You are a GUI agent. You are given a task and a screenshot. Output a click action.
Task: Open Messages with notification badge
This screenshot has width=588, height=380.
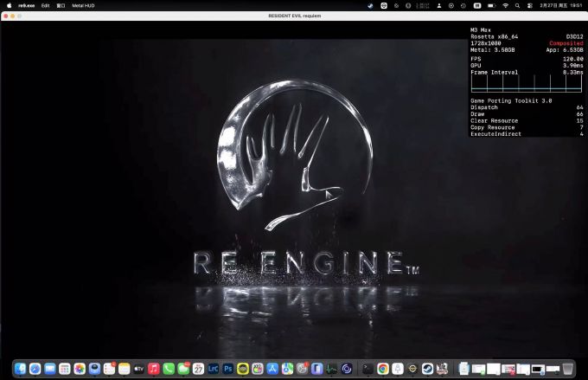(x=183, y=369)
